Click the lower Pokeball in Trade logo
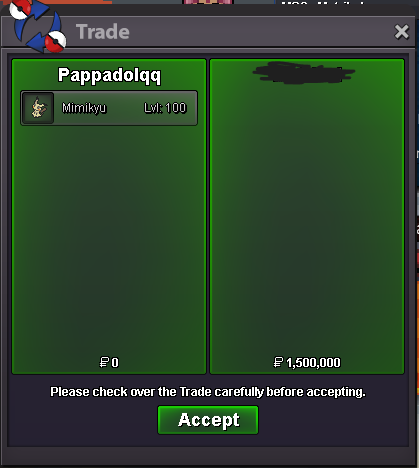Viewport: 419px width, 468px height. coord(55,42)
